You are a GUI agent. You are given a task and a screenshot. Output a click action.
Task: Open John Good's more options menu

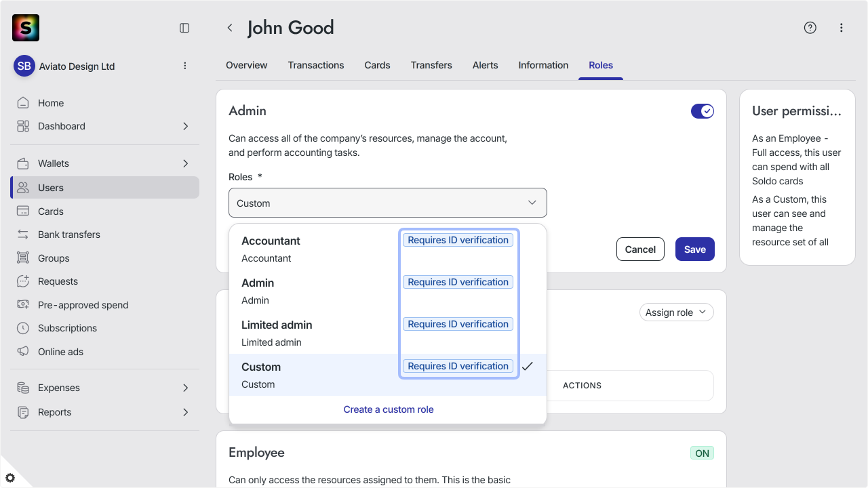coord(842,28)
